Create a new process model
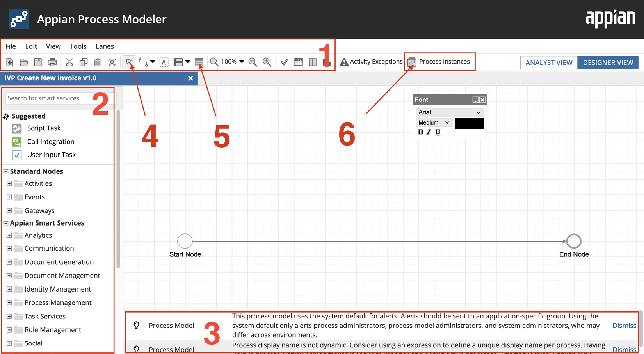This screenshot has width=644, height=354. click(10, 62)
